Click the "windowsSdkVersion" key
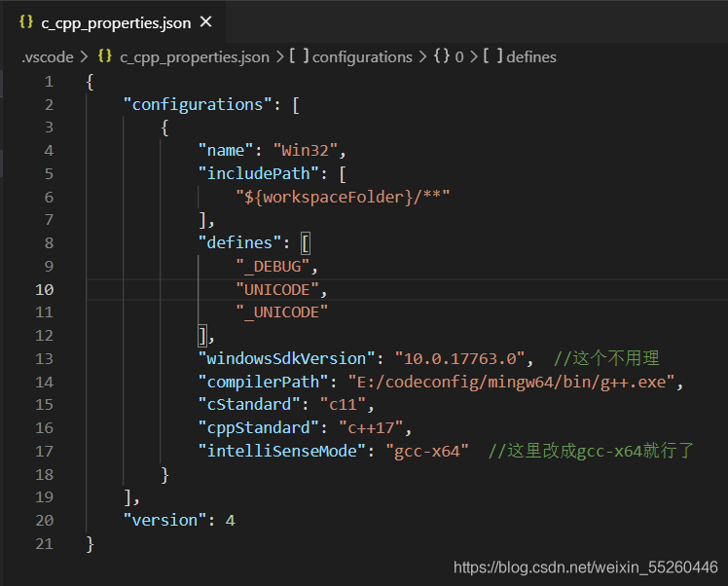This screenshot has width=728, height=586. click(x=286, y=359)
